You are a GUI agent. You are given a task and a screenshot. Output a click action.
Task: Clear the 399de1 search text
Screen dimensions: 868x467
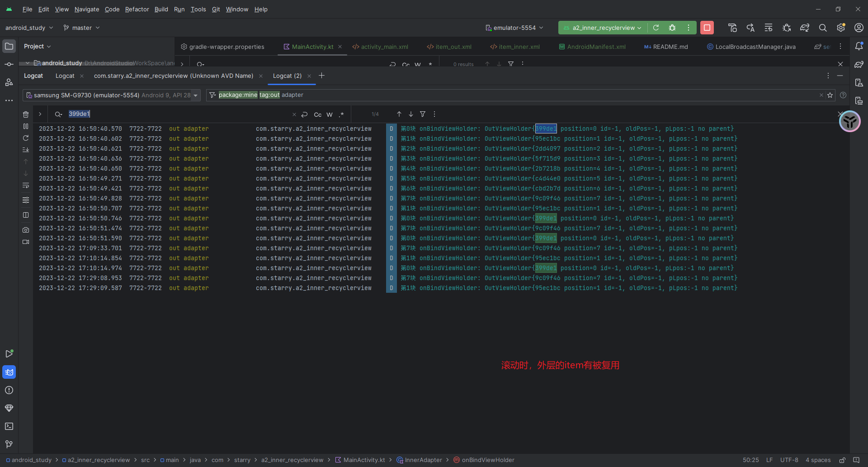(x=294, y=114)
